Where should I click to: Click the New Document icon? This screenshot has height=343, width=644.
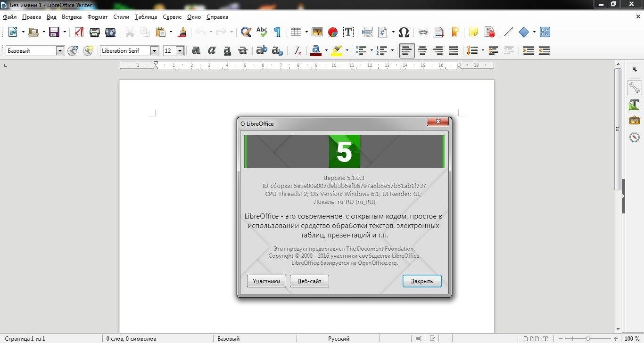13,32
